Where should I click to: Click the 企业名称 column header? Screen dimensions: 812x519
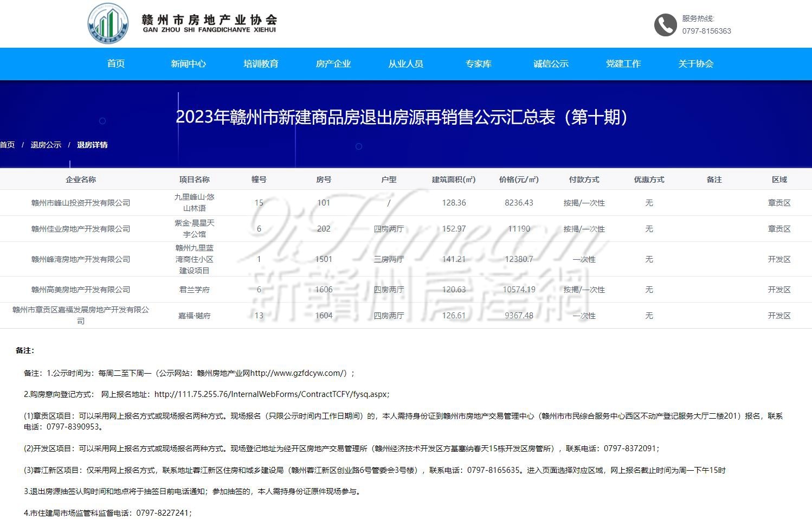(x=81, y=180)
